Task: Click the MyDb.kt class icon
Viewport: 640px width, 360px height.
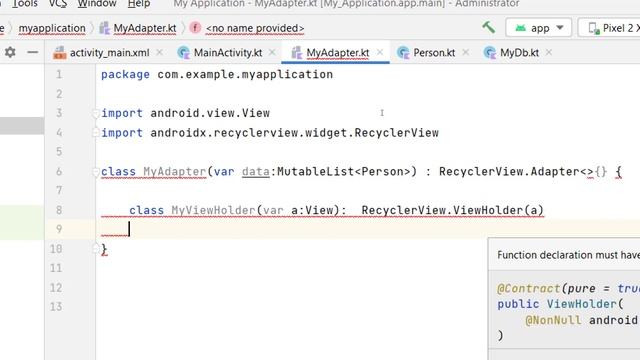Action: tap(489, 53)
